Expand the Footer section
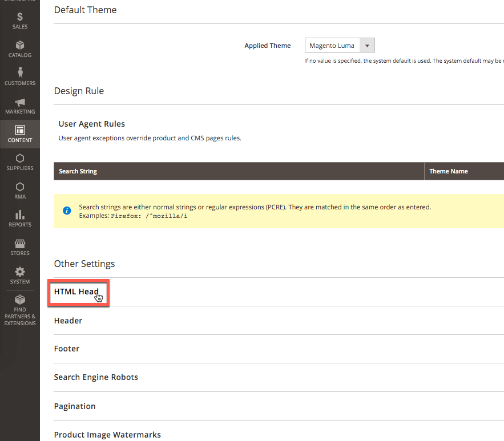504x441 pixels. (67, 349)
